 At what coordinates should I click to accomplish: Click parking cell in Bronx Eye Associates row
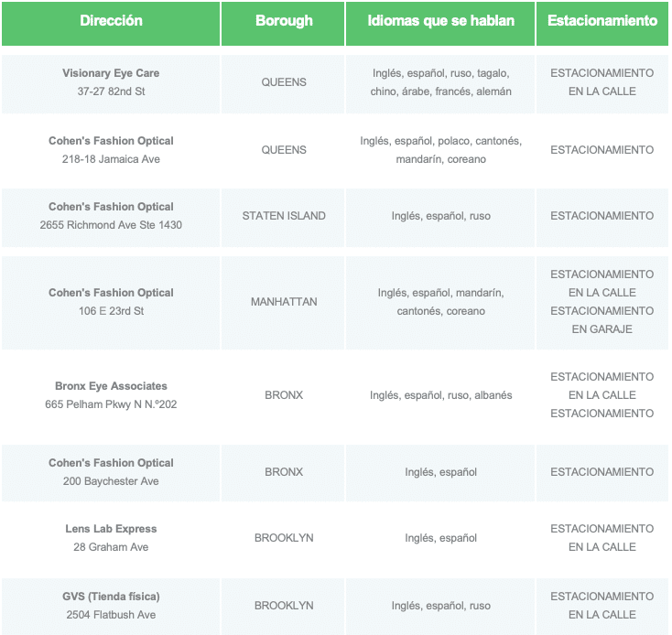click(x=602, y=395)
